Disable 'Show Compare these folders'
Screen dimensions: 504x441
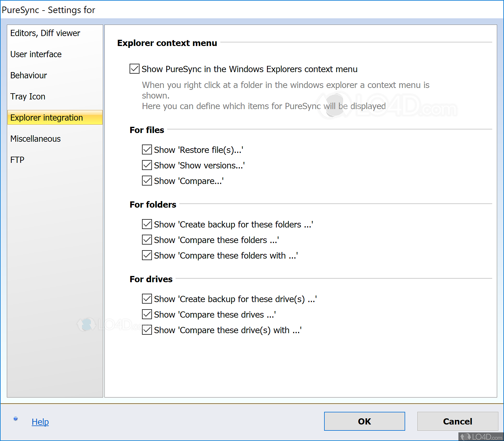pos(146,240)
